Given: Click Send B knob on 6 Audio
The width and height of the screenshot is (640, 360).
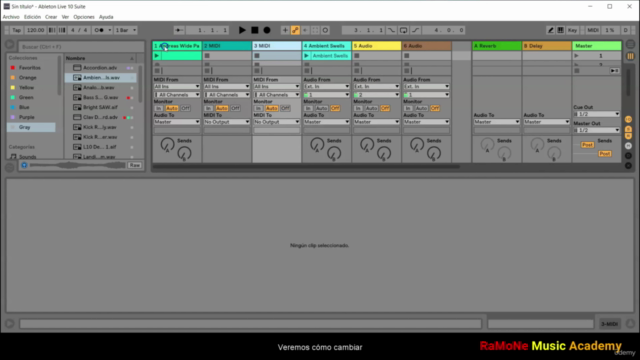Looking at the screenshot, I should point(433,154).
